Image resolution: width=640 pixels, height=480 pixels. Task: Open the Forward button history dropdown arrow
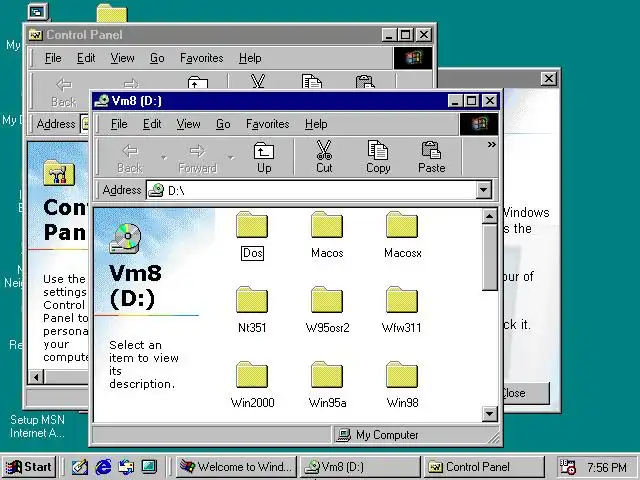(x=231, y=157)
